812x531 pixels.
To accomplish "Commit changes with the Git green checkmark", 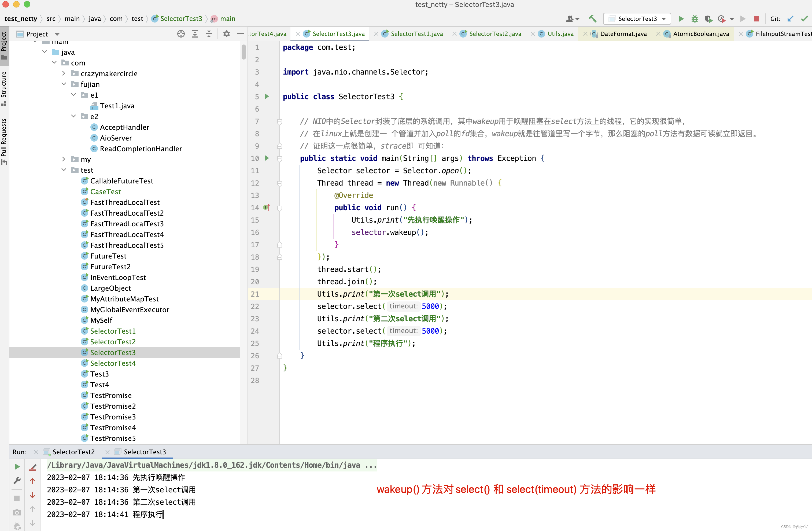I will [804, 19].
